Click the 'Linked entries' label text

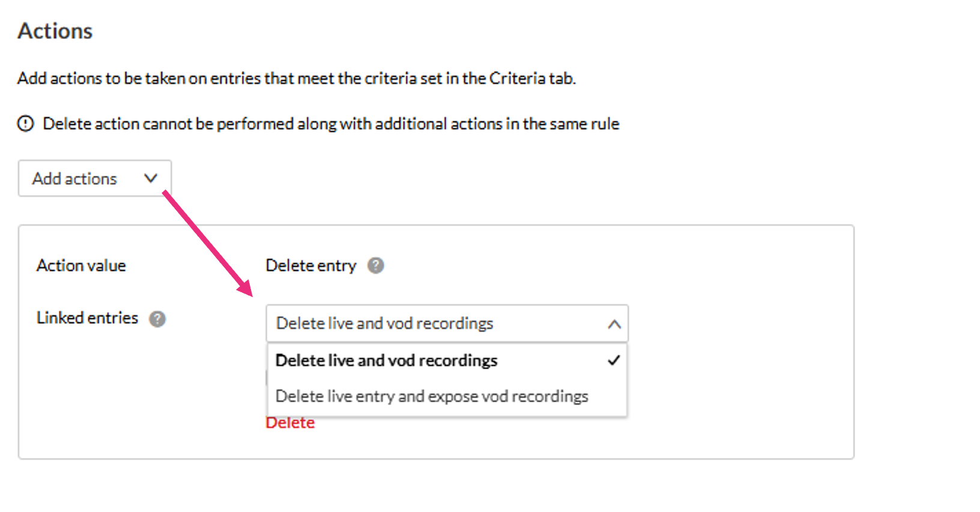point(87,318)
